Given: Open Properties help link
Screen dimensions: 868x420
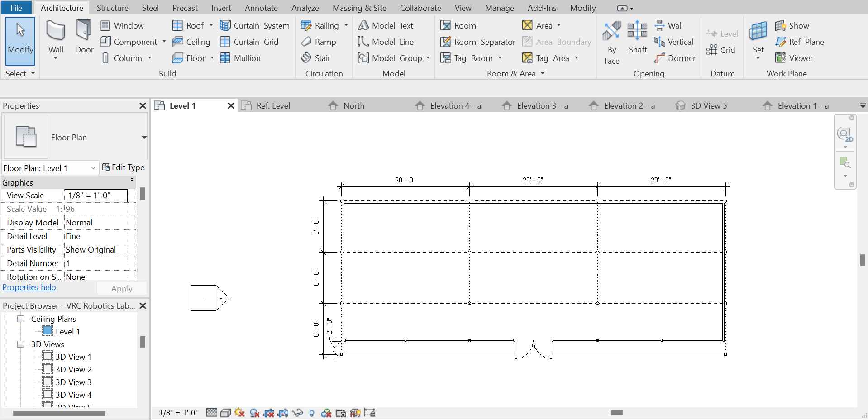Looking at the screenshot, I should point(29,287).
